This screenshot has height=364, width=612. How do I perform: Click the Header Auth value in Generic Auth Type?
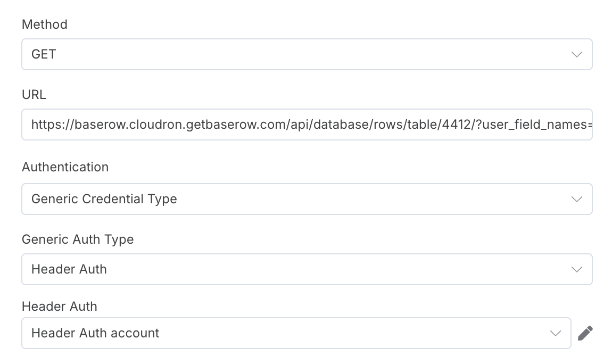pyautogui.click(x=69, y=269)
